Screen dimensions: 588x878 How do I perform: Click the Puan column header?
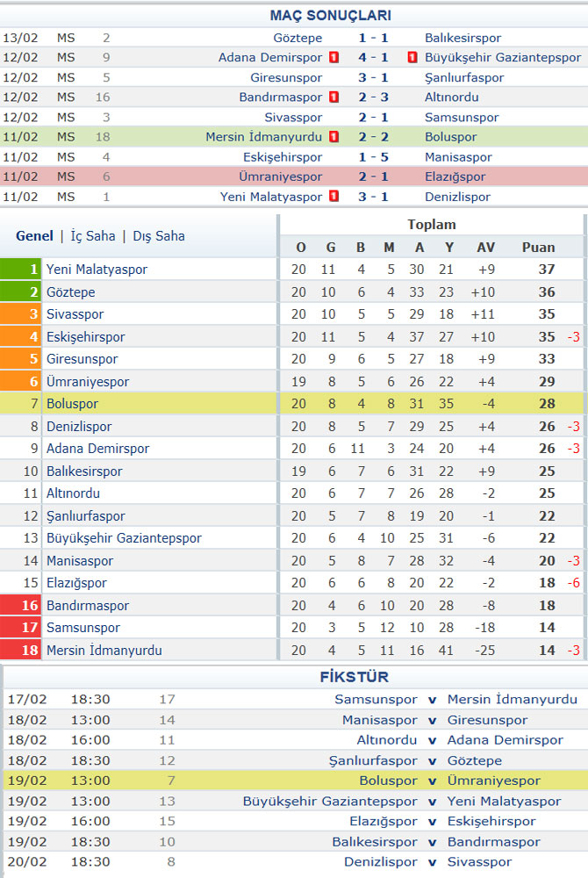coord(538,247)
